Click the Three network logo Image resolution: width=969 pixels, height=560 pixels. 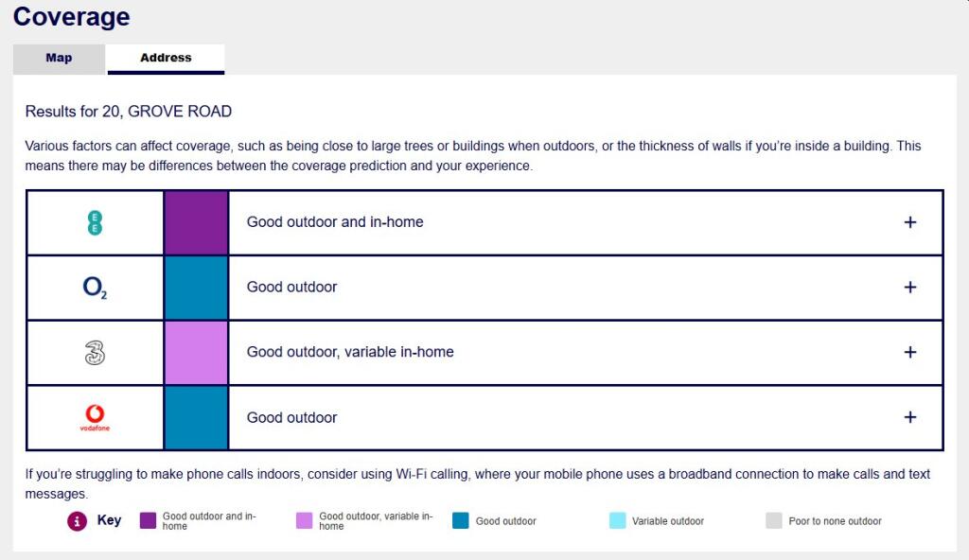pyautogui.click(x=95, y=353)
